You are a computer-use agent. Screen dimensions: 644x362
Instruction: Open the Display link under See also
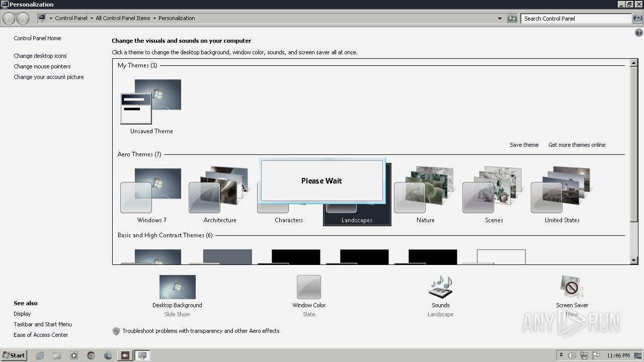tap(22, 314)
